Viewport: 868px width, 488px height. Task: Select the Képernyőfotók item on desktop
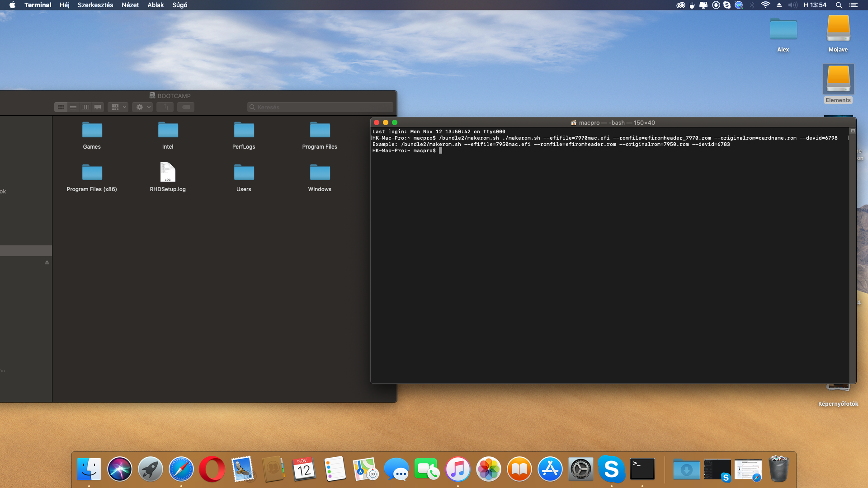(838, 404)
